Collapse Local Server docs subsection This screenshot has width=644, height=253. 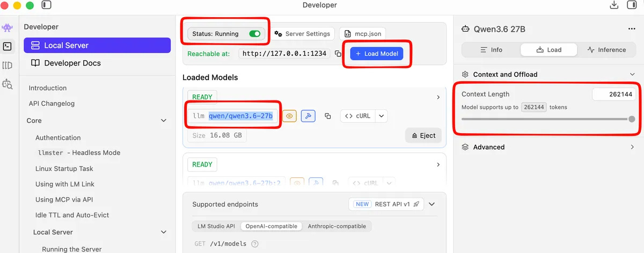coord(164,232)
